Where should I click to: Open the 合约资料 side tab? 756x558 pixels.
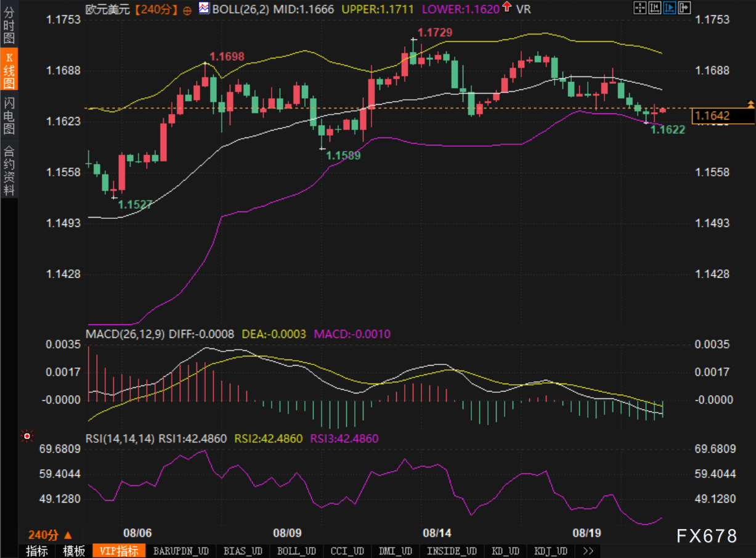[9, 171]
